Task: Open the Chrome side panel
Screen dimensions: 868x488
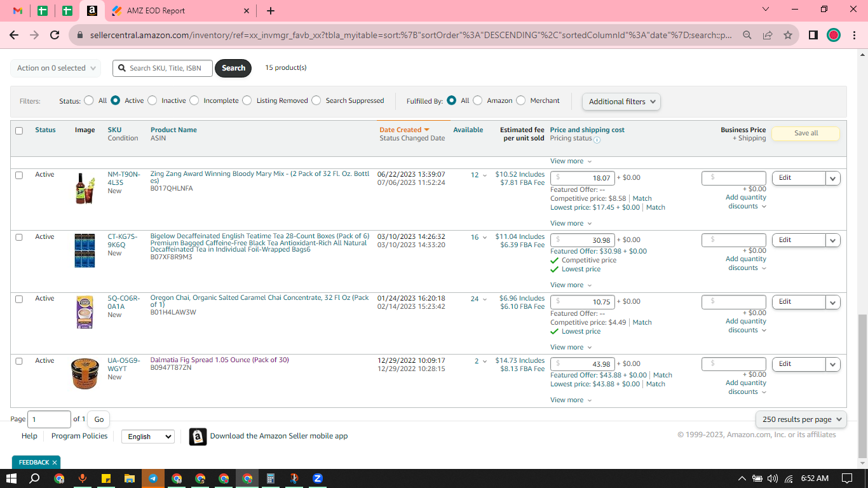Action: 813,35
